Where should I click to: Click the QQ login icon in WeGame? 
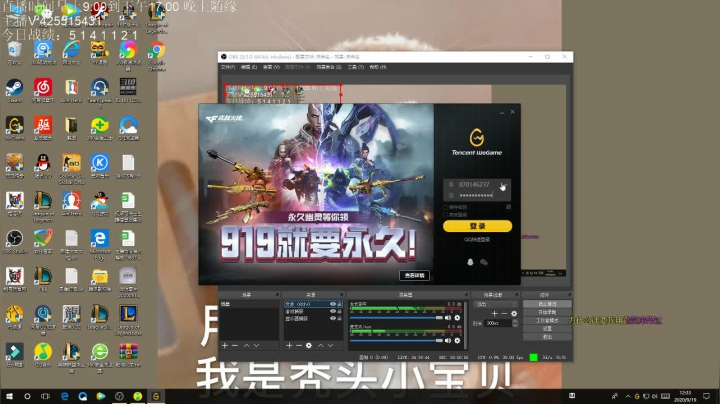[x=470, y=262]
